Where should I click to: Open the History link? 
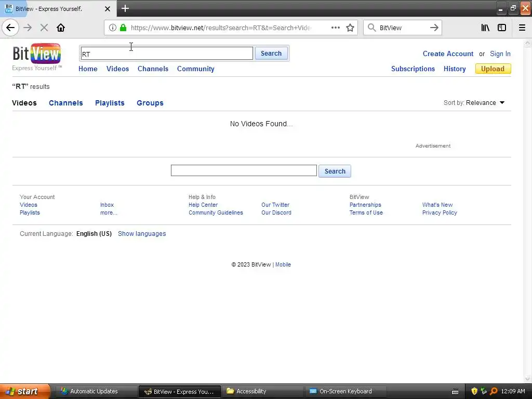click(x=455, y=69)
